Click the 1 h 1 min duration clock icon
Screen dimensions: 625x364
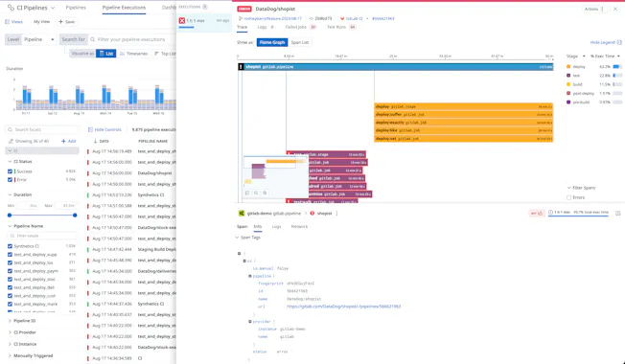point(550,213)
